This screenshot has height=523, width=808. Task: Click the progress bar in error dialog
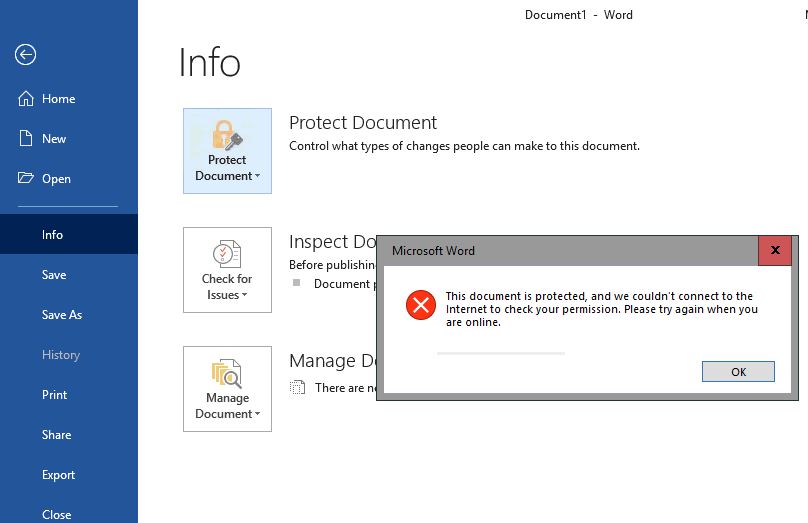(501, 353)
